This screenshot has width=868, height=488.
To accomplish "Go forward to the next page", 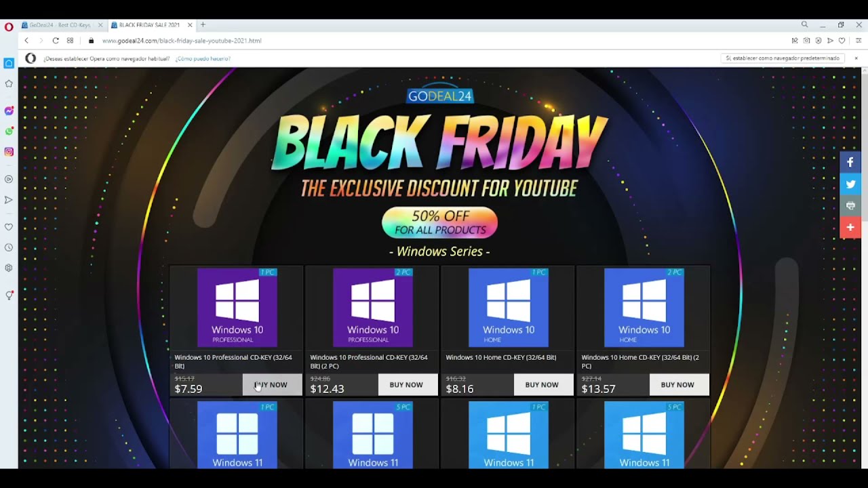I will [x=41, y=41].
